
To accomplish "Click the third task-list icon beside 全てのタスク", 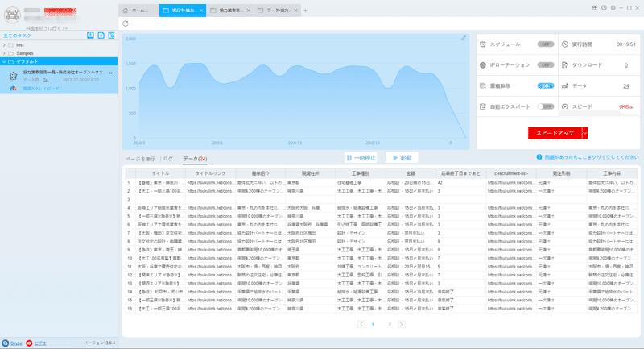I will 111,35.
